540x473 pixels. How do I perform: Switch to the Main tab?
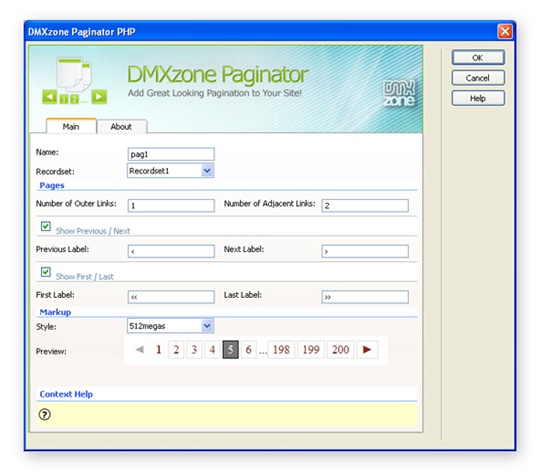71,126
